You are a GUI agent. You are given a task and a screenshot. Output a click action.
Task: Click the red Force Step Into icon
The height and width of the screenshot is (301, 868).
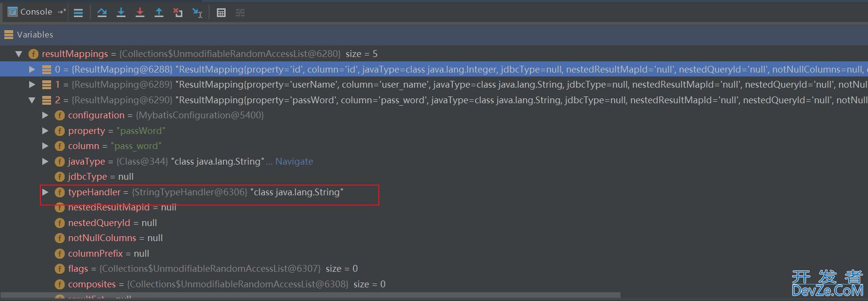(x=140, y=13)
